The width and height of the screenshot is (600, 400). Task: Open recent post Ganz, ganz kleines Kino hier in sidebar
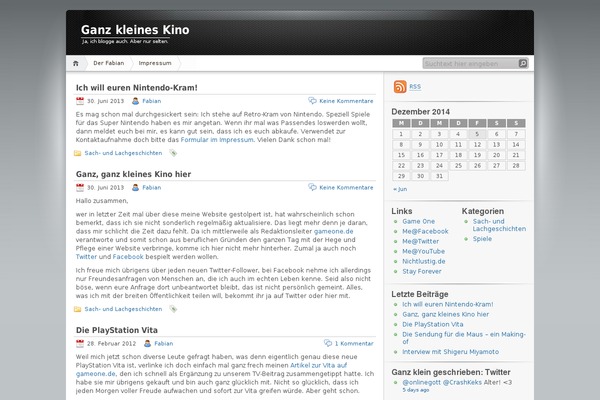pyautogui.click(x=445, y=314)
